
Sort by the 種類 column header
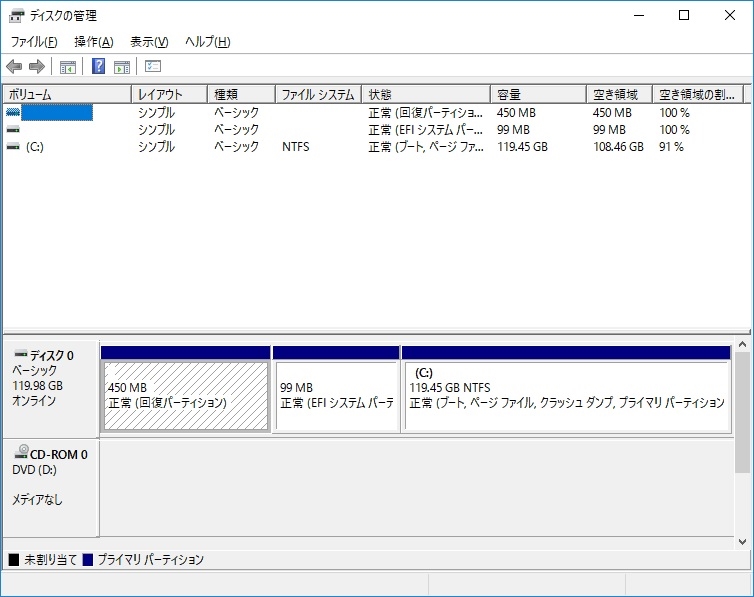[x=241, y=94]
